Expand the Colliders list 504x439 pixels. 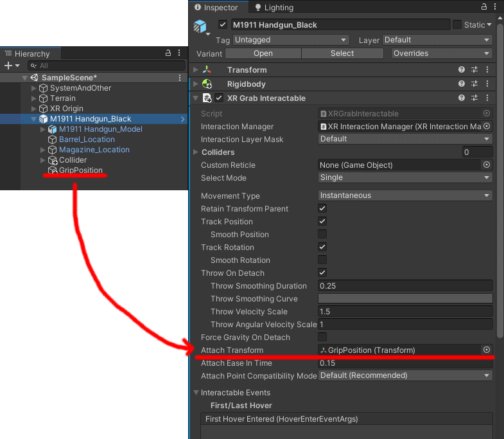coord(195,152)
